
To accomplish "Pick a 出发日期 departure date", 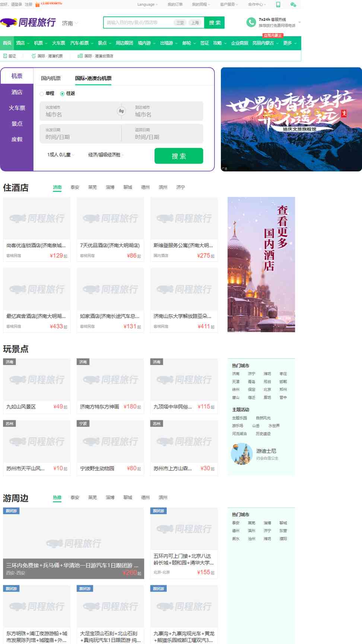I will point(80,134).
